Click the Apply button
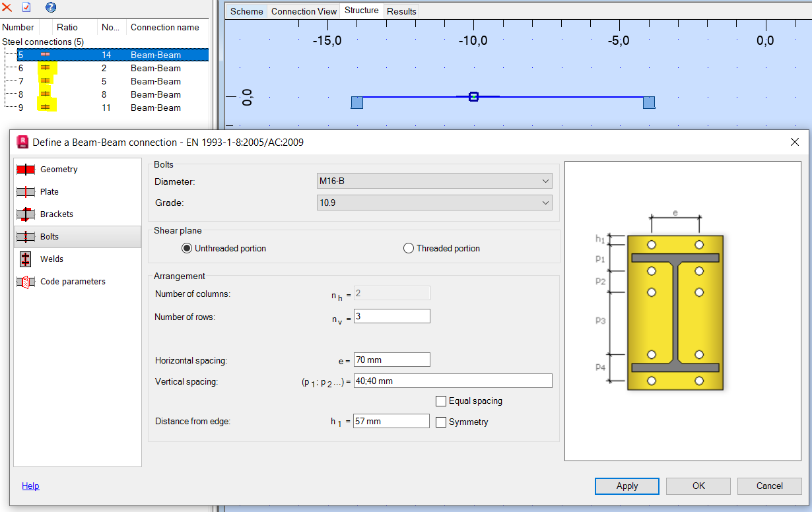Screen dimensions: 812x512 pos(626,486)
